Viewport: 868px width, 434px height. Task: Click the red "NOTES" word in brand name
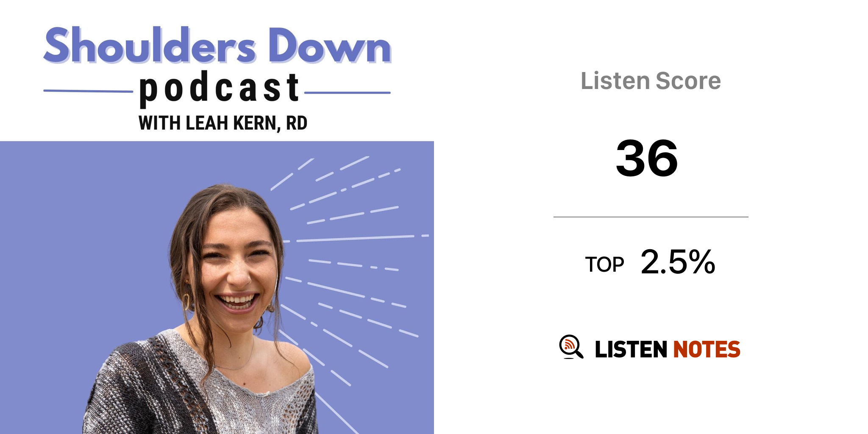click(707, 349)
